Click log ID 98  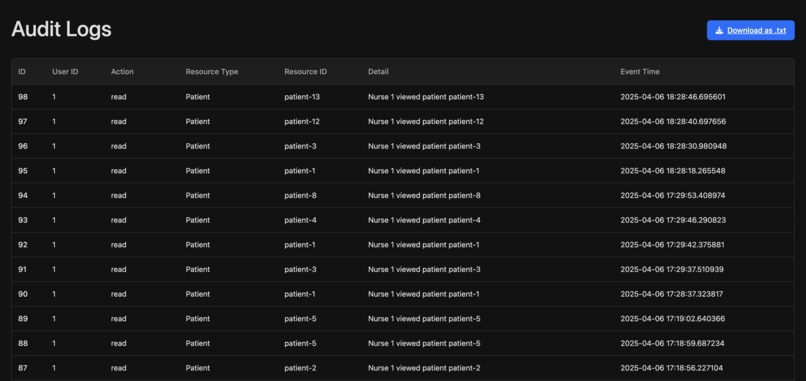23,97
